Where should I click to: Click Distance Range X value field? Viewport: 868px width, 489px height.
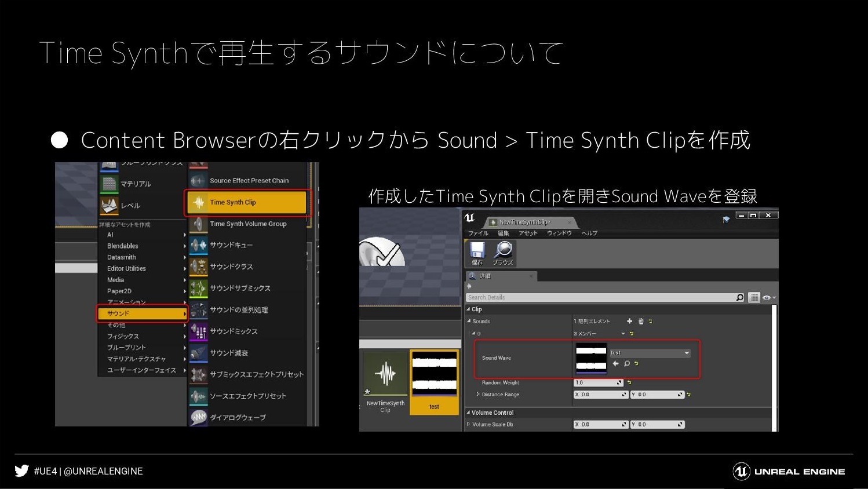(x=601, y=395)
